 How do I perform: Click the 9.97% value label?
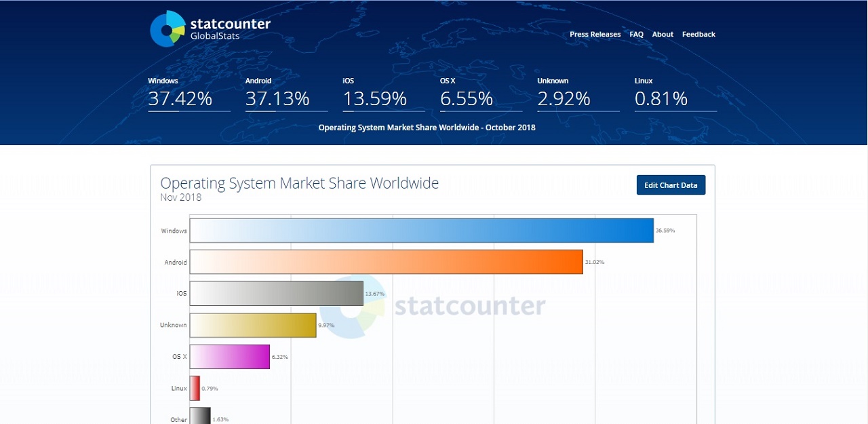[x=327, y=325]
